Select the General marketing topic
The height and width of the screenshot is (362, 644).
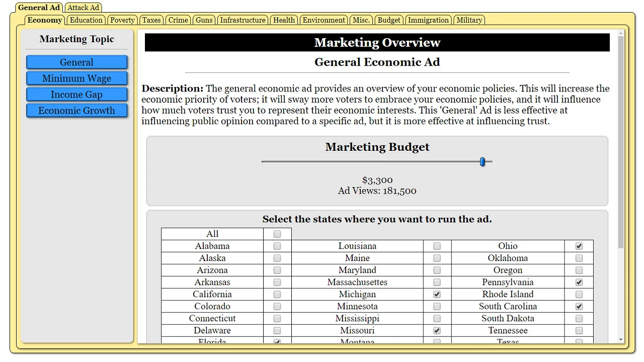pos(76,62)
